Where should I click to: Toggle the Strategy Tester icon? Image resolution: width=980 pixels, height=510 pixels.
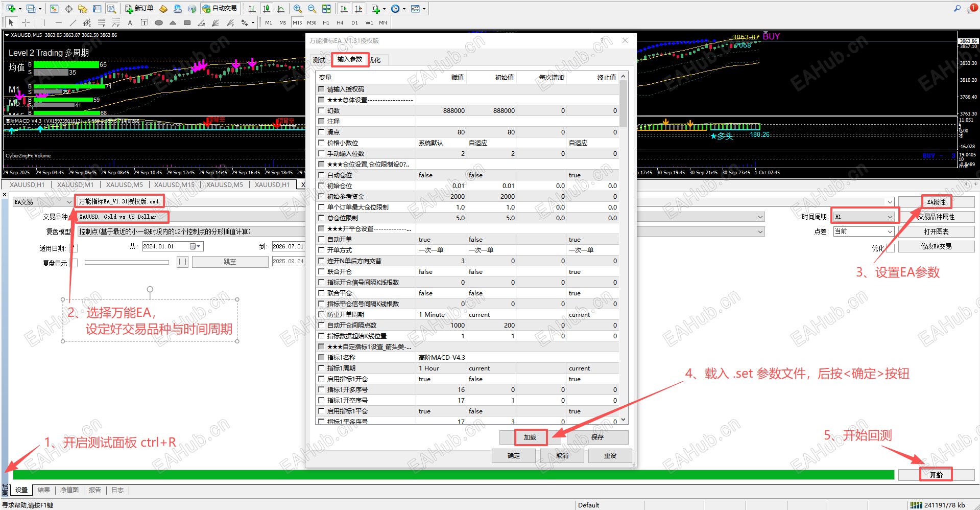111,9
